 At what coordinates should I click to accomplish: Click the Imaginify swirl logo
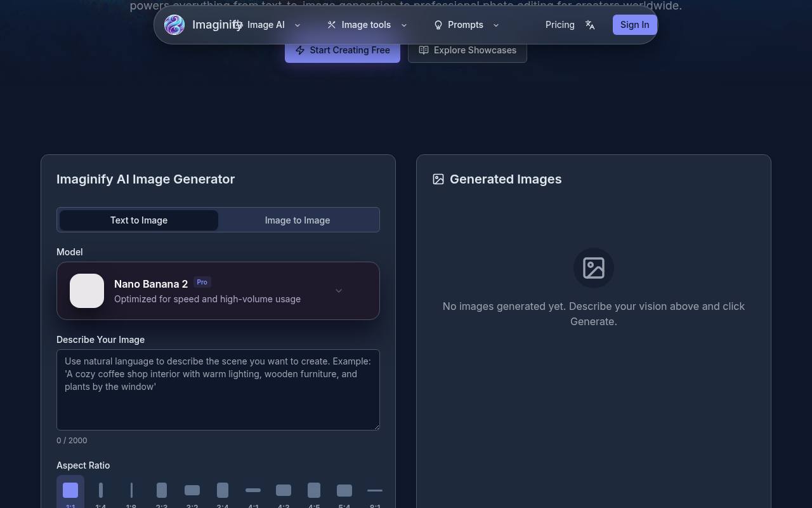coord(174,25)
